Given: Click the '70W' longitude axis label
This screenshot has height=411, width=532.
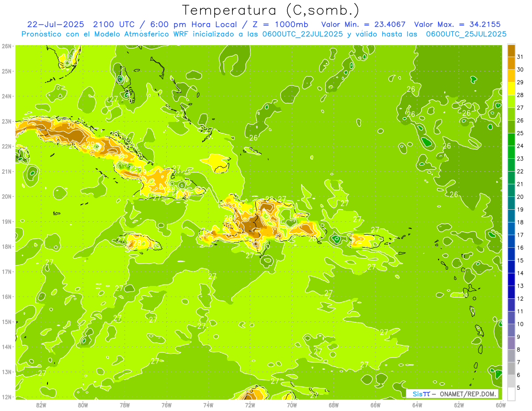Looking at the screenshot, I should (x=292, y=405).
